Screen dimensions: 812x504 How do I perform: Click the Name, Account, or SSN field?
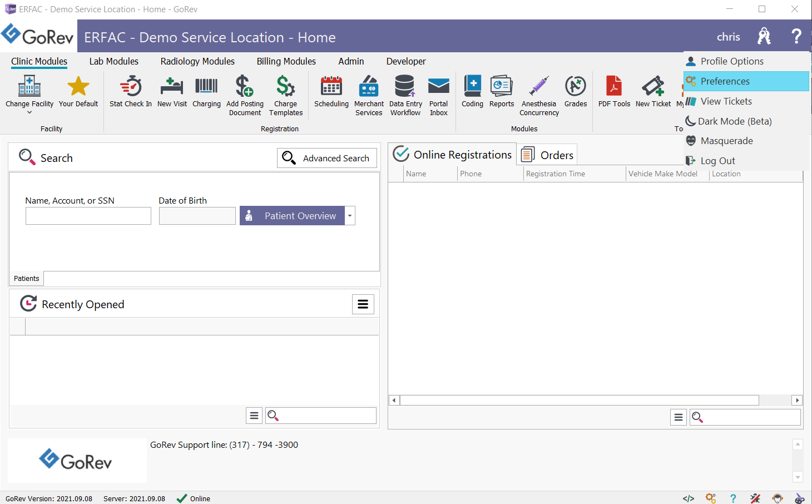pos(88,216)
